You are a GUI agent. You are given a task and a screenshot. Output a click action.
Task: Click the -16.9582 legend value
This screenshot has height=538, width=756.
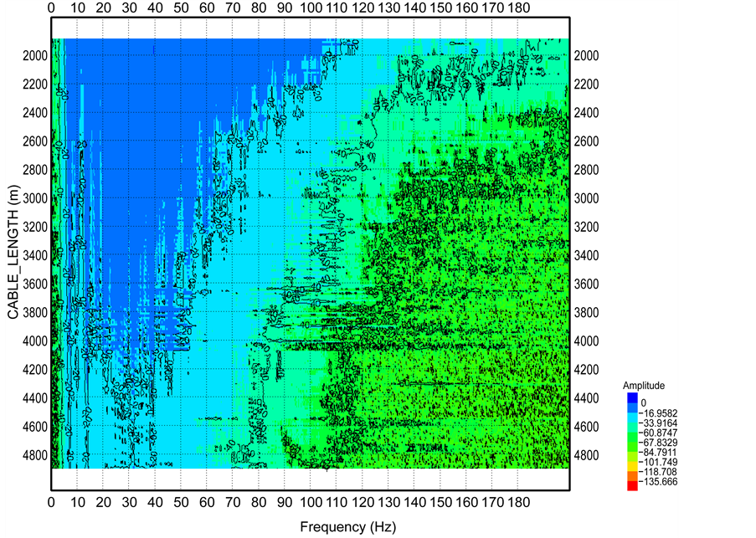coord(658,413)
